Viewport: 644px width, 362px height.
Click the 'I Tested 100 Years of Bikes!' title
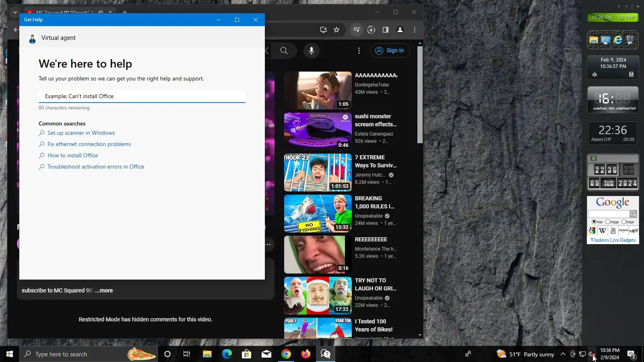[x=374, y=325]
